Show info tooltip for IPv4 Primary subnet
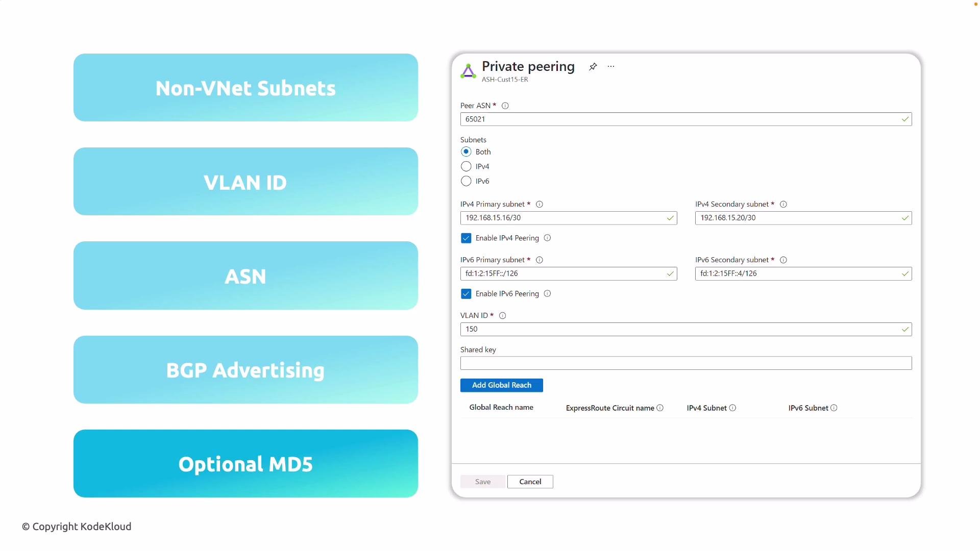980x551 pixels. (539, 204)
